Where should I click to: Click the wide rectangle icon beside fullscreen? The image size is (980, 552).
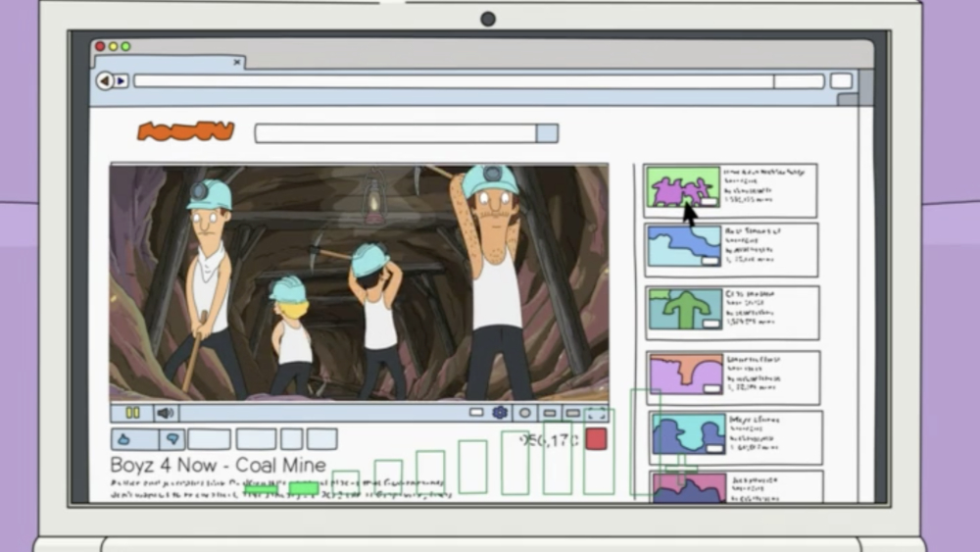pyautogui.click(x=572, y=413)
